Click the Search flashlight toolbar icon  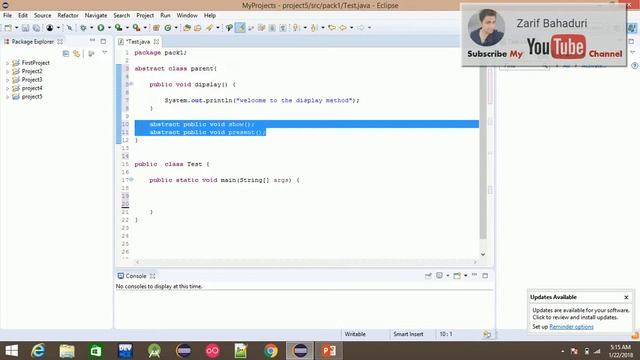coord(210,28)
